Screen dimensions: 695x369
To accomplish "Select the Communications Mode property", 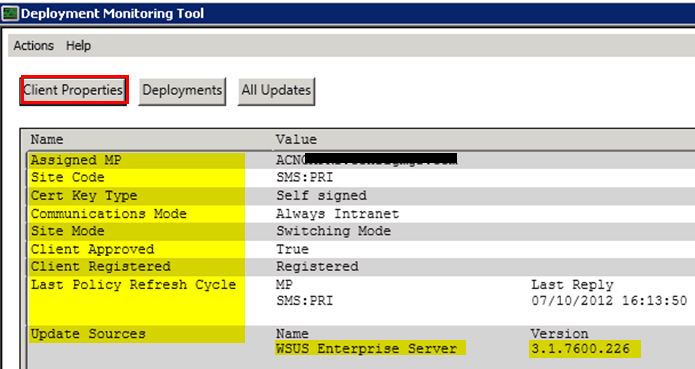I will click(x=109, y=214).
